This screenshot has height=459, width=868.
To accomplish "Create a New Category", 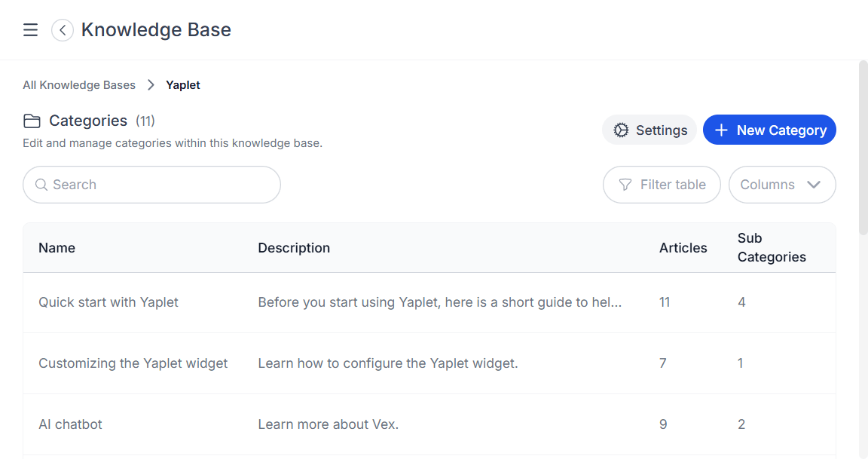I will tap(769, 130).
